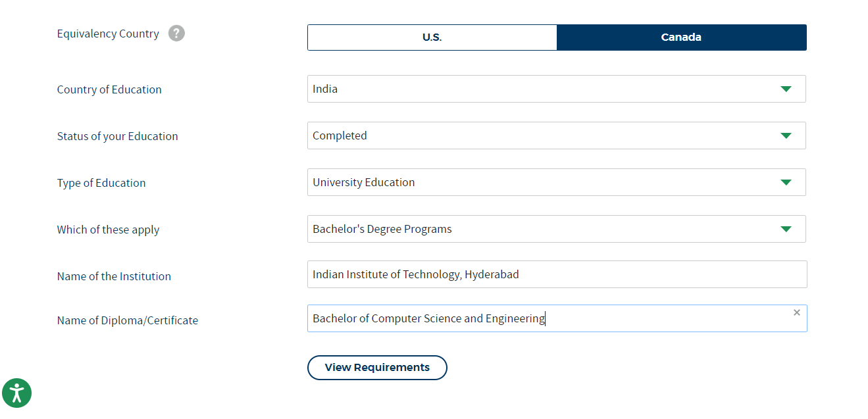Viewport: 868px width, 419px height.
Task: Switch equivalency country to Canada
Action: point(681,37)
